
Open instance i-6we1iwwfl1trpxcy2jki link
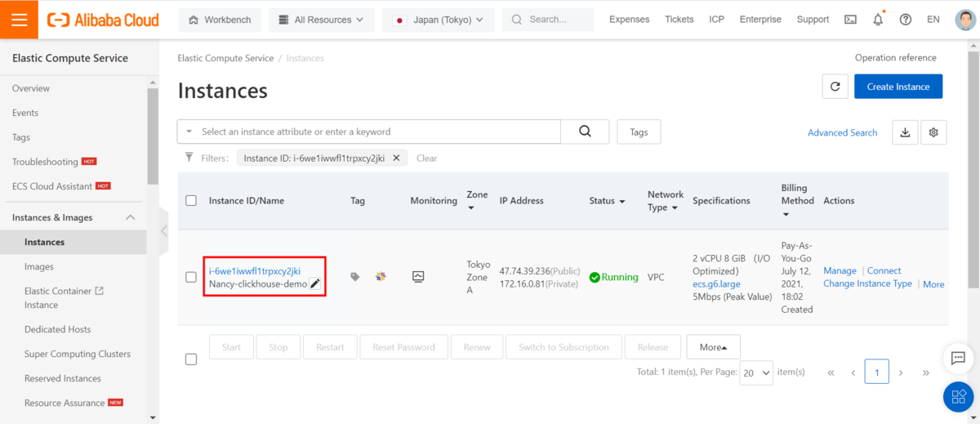click(x=255, y=271)
